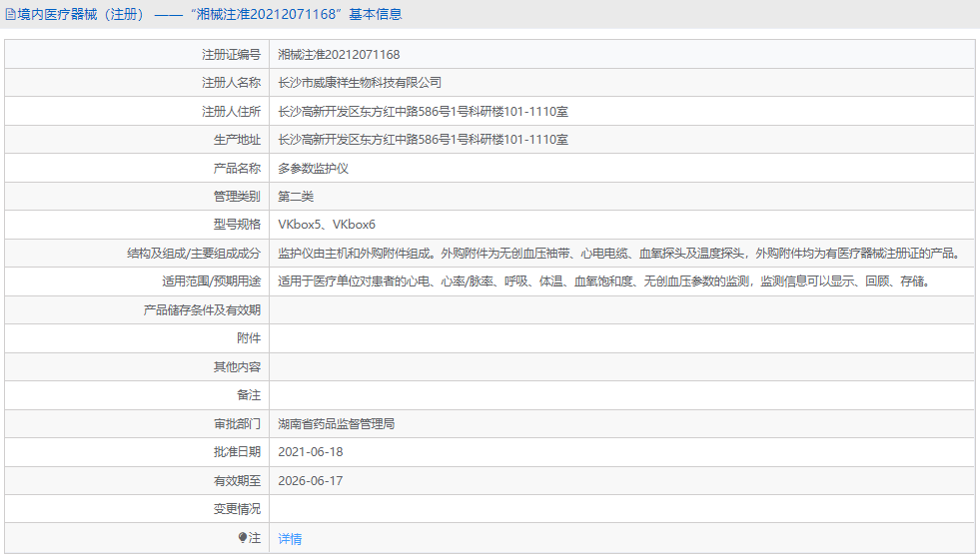Click the 注册人名称 label cell
Viewport: 980px width, 560px height.
(137, 83)
